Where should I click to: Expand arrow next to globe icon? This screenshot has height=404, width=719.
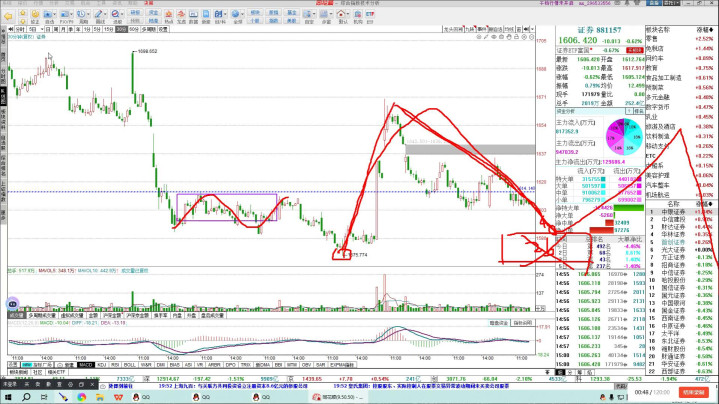point(243,15)
